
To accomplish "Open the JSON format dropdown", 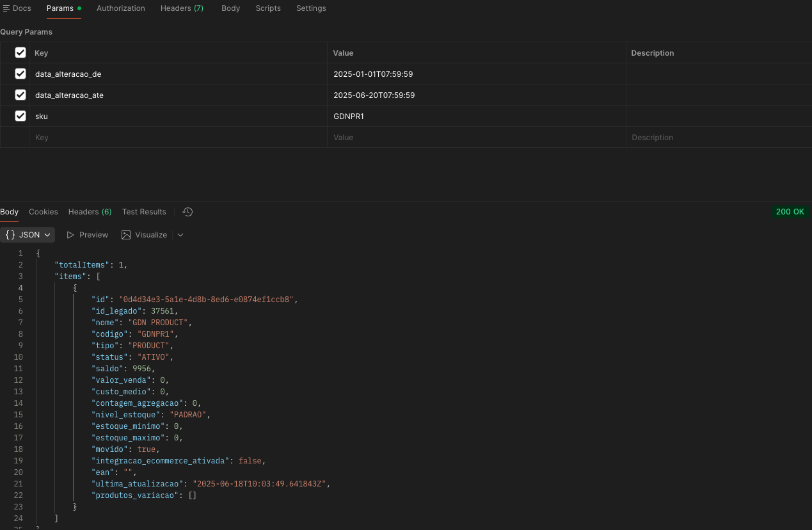I will pyautogui.click(x=47, y=235).
